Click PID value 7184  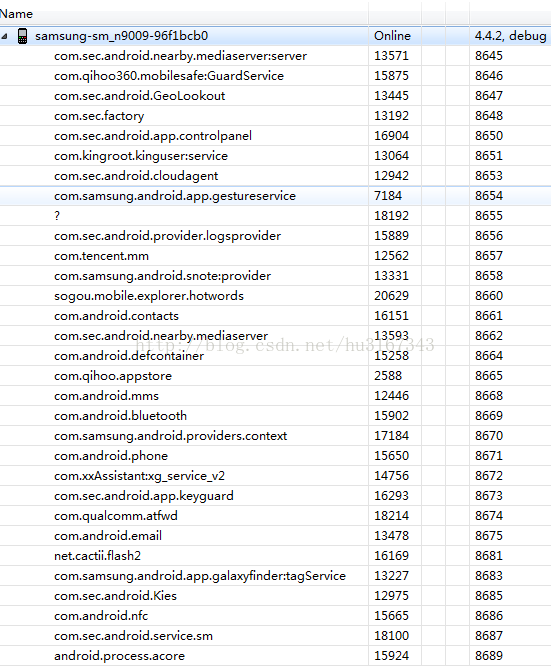[x=388, y=196]
